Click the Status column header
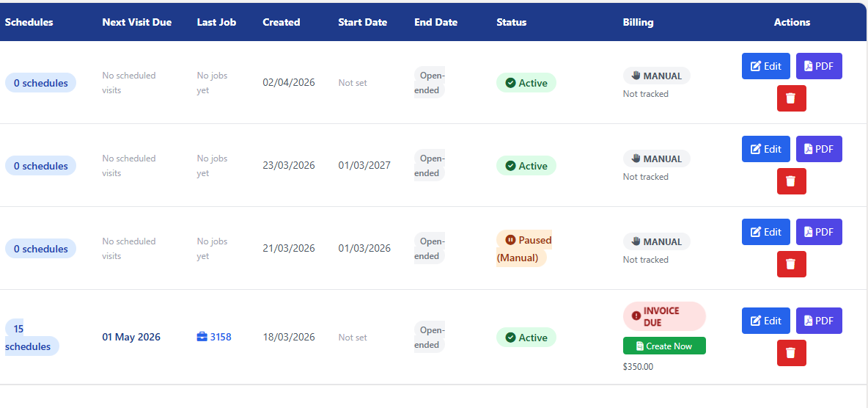Screen dimensions: 868x408 [512, 22]
